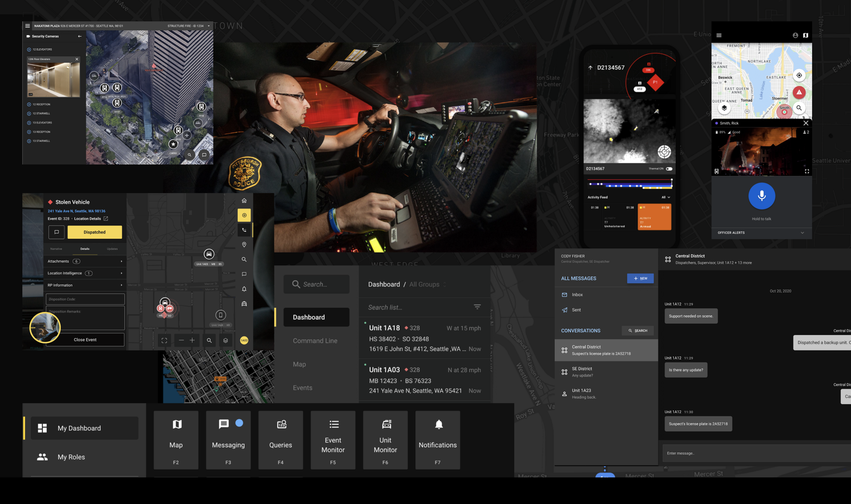851x504 pixels.
Task: Expand the Attachments section
Action: coord(85,261)
